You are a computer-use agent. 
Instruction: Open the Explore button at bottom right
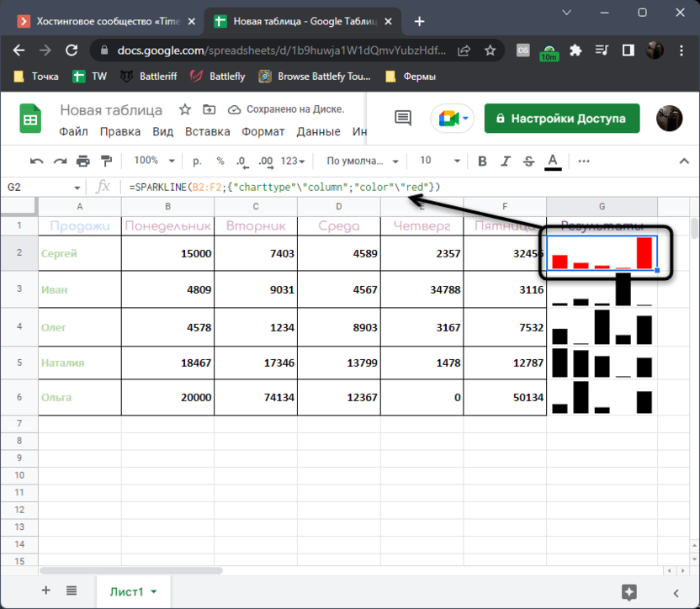pos(628,591)
